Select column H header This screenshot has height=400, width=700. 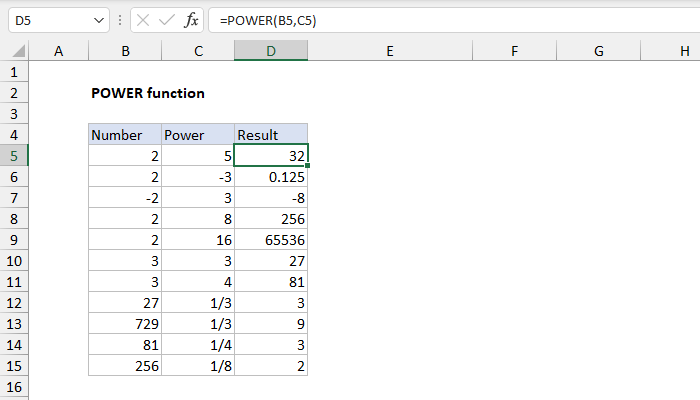(671, 51)
